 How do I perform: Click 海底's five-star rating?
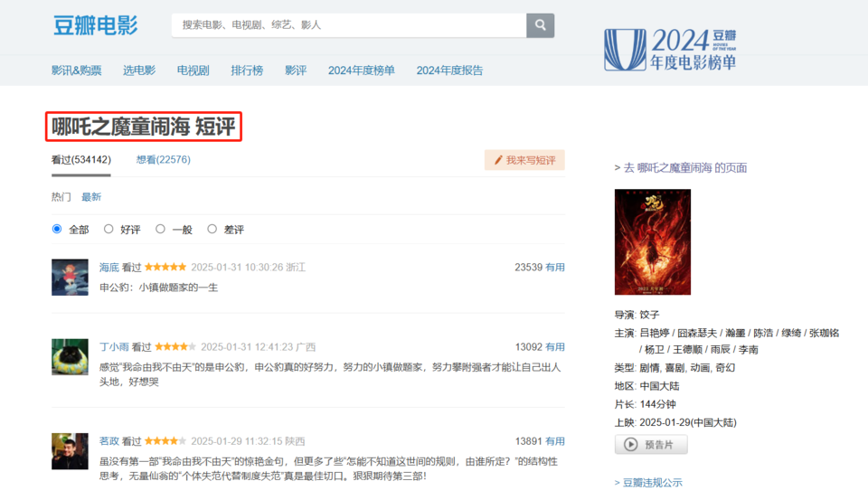point(165,268)
